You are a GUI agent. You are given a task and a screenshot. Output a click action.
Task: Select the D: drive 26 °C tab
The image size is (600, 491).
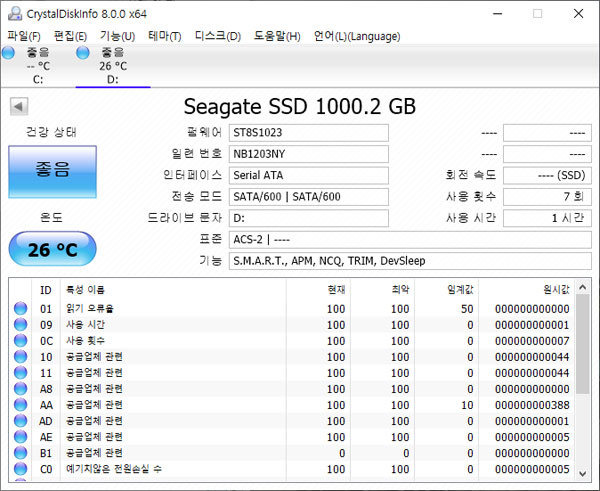click(x=113, y=65)
